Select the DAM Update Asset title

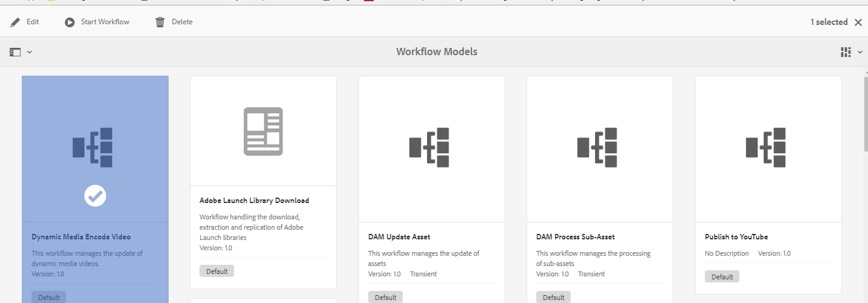pos(399,237)
